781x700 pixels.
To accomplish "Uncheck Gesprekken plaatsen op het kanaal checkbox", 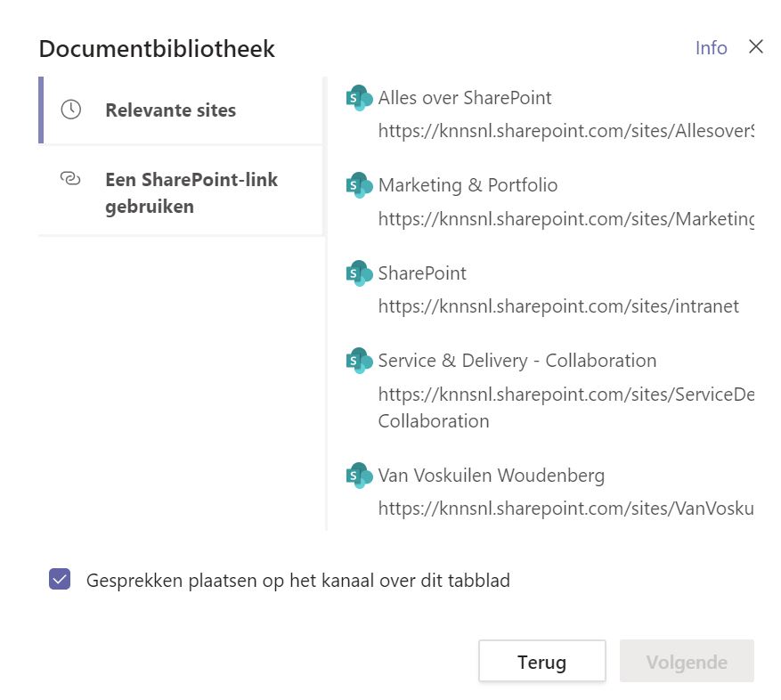I will pos(60,579).
